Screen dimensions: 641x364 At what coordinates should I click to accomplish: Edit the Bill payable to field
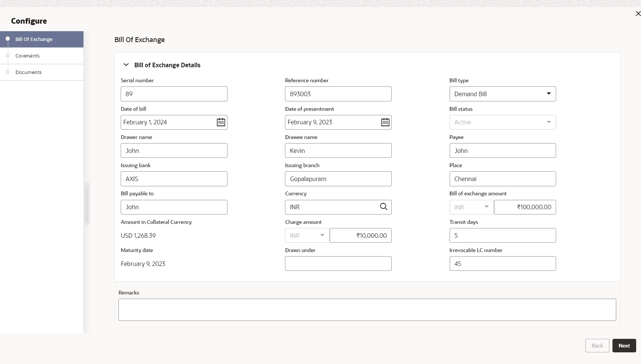[174, 207]
